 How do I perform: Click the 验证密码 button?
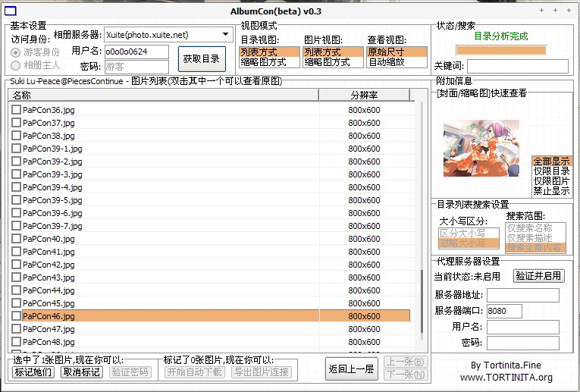click(x=130, y=372)
